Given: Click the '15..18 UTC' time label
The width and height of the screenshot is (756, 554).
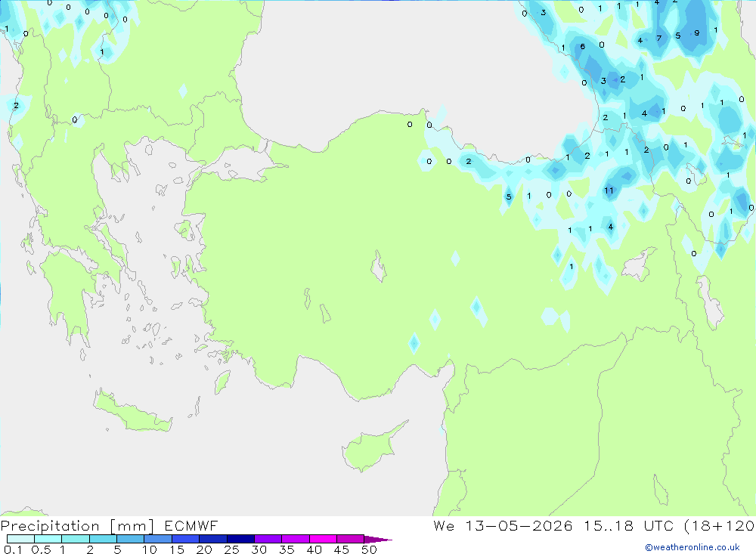Looking at the screenshot, I should (628, 525).
